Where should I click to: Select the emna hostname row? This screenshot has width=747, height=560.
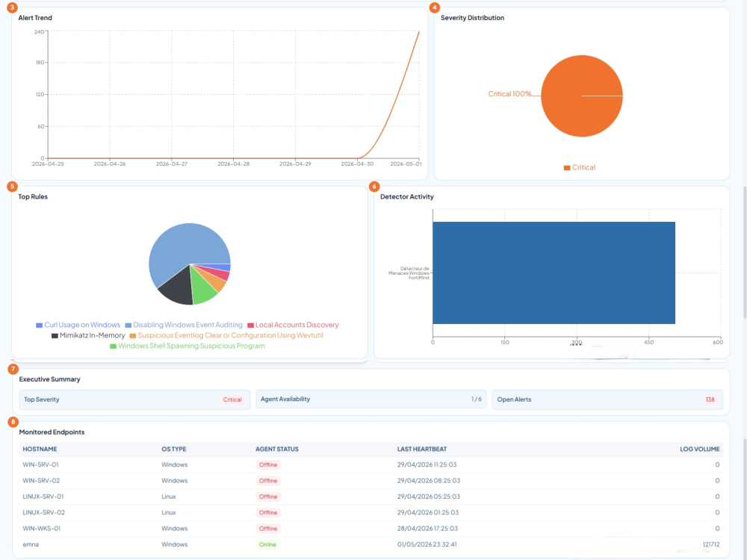(x=371, y=544)
